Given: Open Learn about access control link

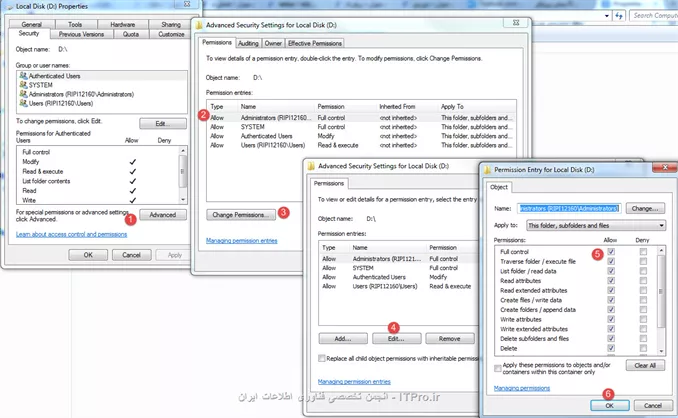Looking at the screenshot, I should tap(71, 234).
